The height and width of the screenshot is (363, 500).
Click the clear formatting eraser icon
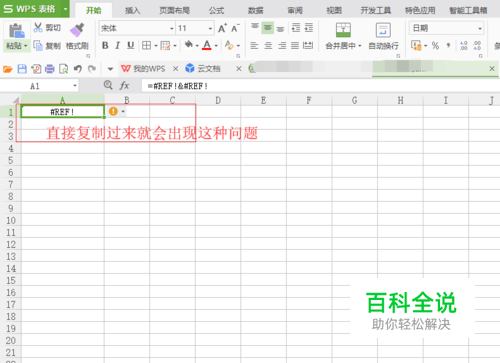click(229, 45)
